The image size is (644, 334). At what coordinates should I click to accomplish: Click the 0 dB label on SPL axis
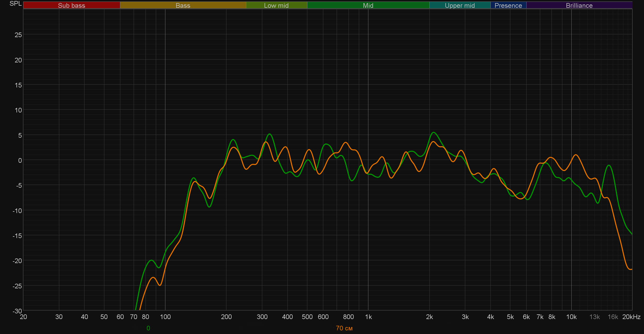(x=20, y=160)
